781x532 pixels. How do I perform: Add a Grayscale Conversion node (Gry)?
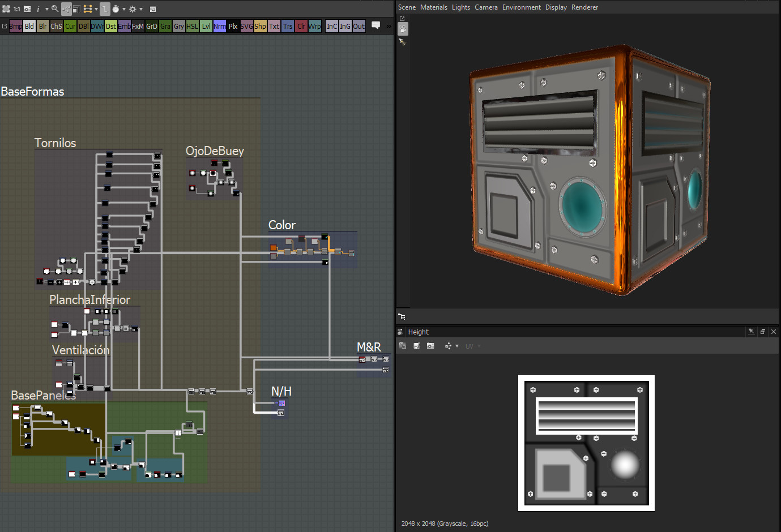coord(179,26)
